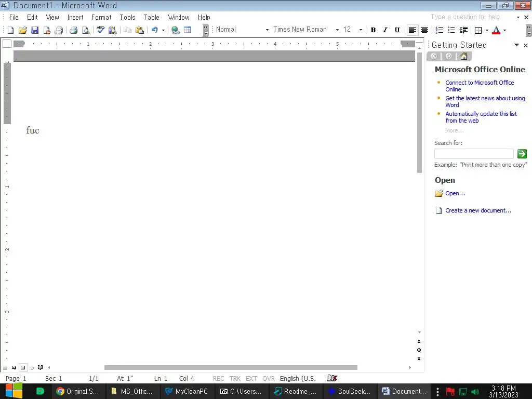This screenshot has width=532, height=399.
Task: Click the Open folder toolbar icon
Action: click(23, 30)
